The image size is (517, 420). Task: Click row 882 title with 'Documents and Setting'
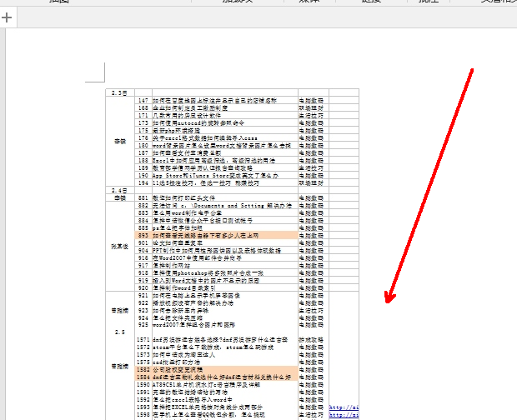click(222, 206)
